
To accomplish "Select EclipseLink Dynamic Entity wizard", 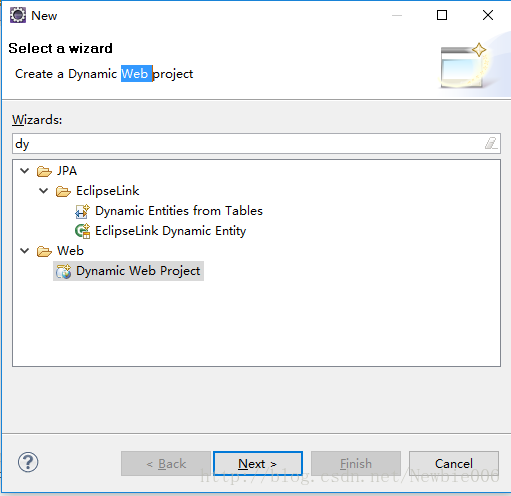I will pos(171,231).
